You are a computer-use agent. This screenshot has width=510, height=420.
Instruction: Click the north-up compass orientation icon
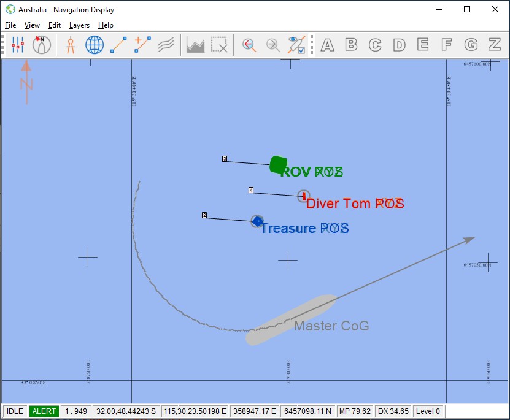(42, 45)
